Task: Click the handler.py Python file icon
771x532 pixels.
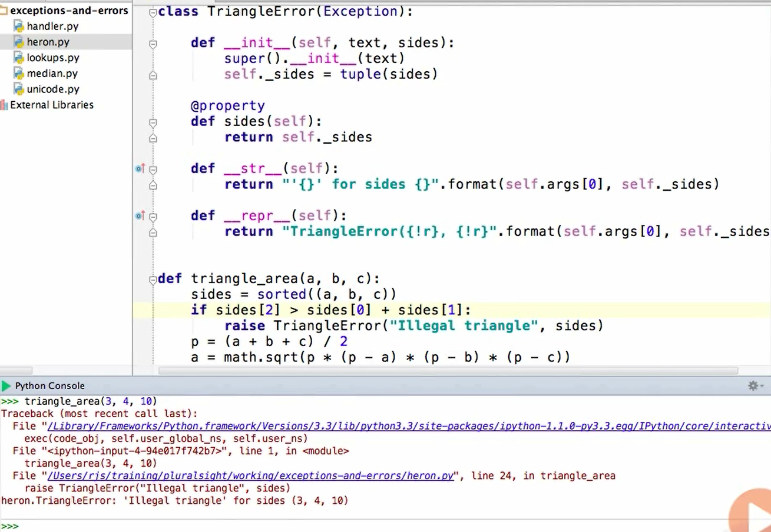Action: (x=19, y=26)
